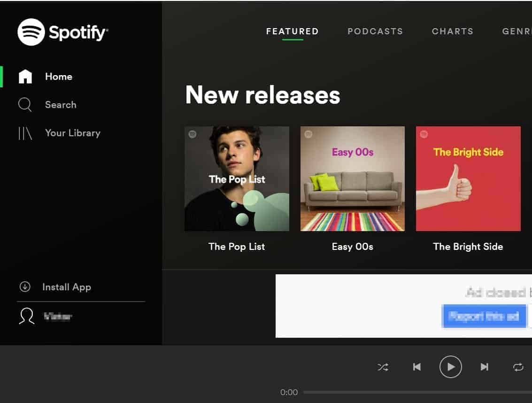The image size is (532, 403).
Task: Start playback with the play button
Action: tap(451, 367)
